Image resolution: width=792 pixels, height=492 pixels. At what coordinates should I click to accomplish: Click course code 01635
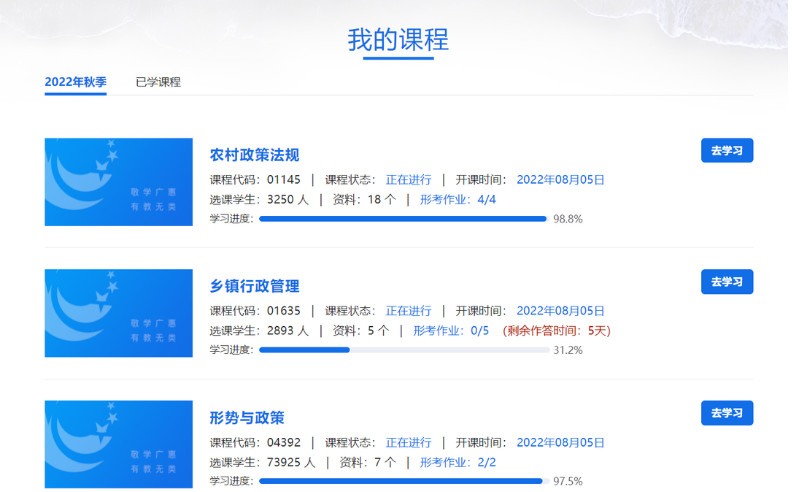[284, 311]
